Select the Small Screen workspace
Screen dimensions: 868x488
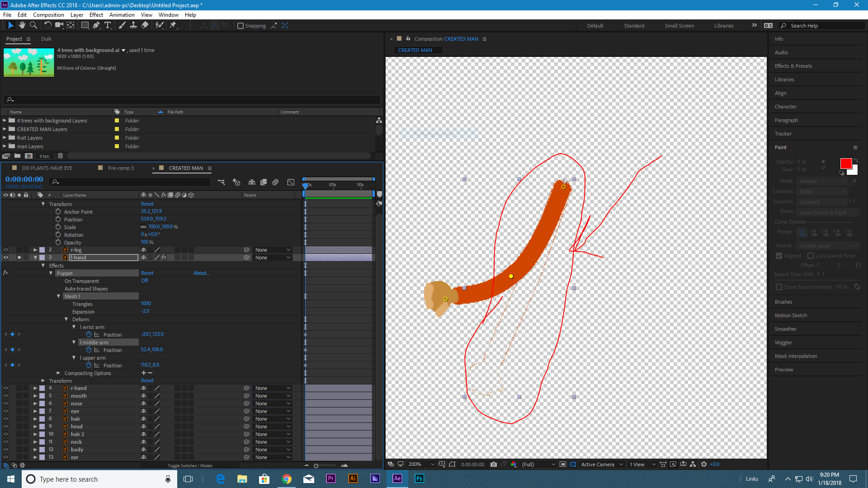coord(679,26)
